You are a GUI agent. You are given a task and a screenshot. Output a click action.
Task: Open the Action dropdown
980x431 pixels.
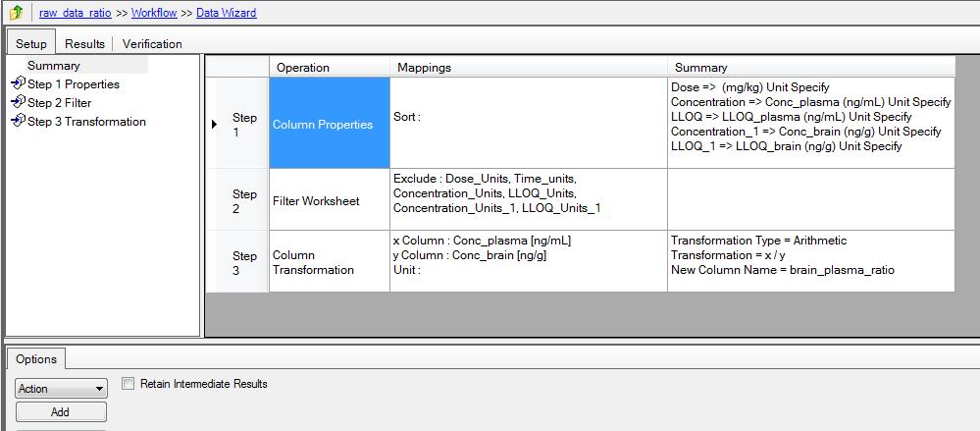pyautogui.click(x=61, y=389)
